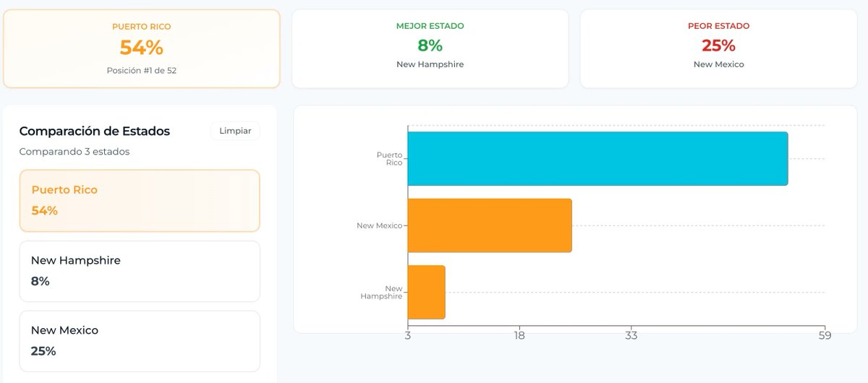This screenshot has width=868, height=383.
Task: Click the blue Puerto Rico bar
Action: click(597, 158)
